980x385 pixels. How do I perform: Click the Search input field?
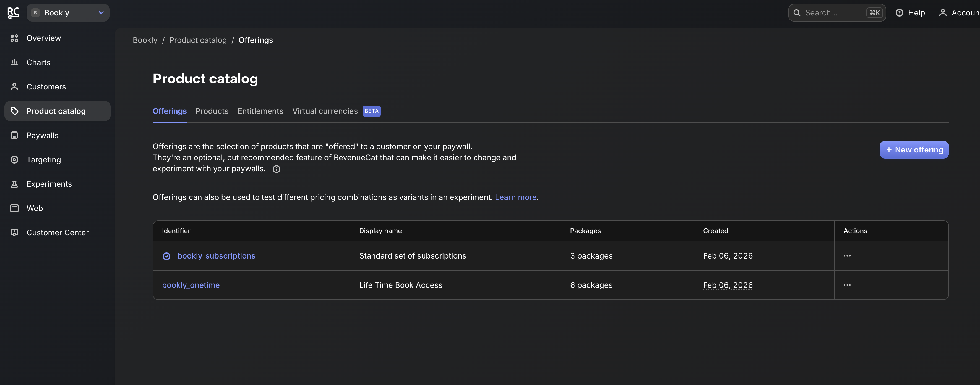(837, 13)
